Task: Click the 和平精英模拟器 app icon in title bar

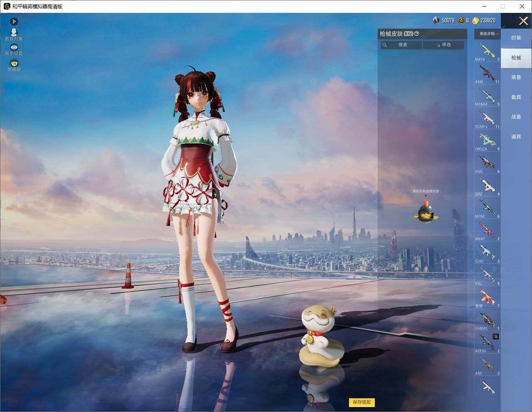Action: 7,6
